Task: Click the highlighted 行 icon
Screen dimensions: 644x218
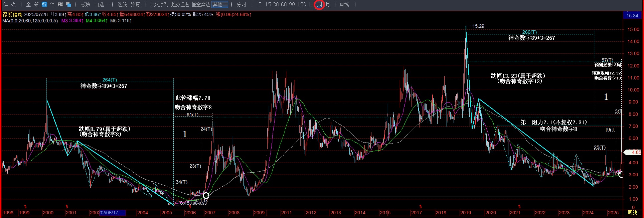Action: (44, 4)
